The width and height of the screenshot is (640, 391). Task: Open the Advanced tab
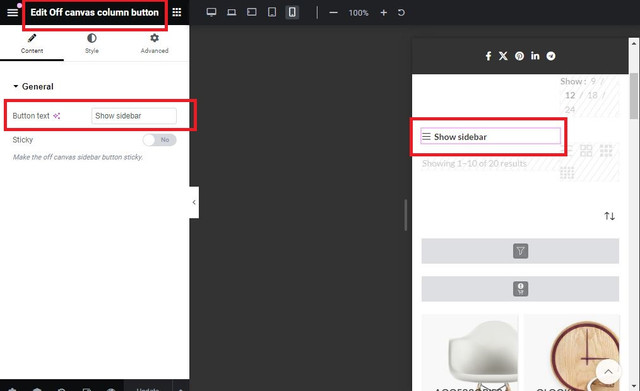[x=154, y=44]
